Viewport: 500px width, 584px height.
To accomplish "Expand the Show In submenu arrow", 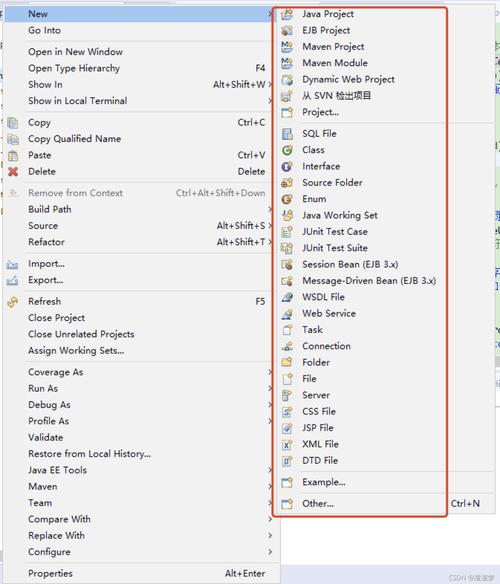I will pyautogui.click(x=270, y=85).
